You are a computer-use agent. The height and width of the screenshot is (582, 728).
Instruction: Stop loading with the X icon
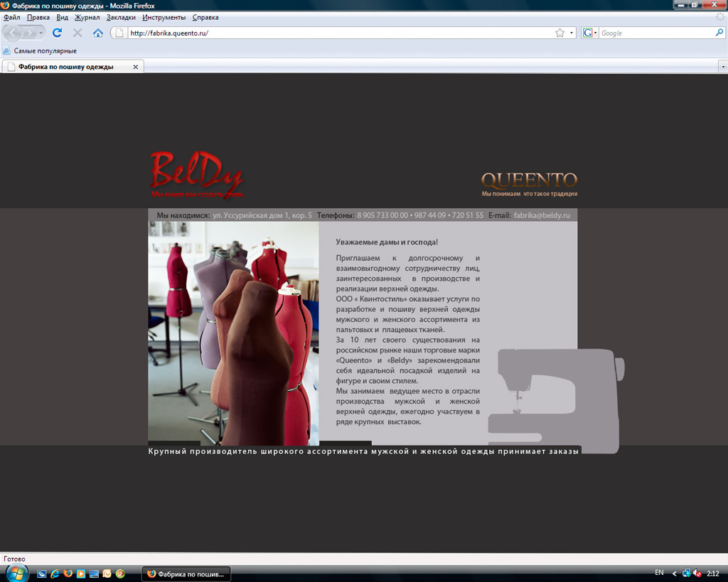77,33
